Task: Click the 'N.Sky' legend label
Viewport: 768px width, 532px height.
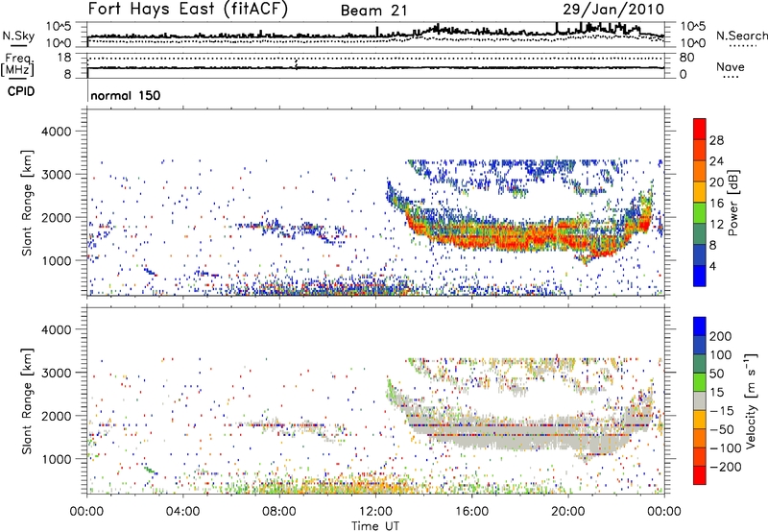Action: click(18, 36)
